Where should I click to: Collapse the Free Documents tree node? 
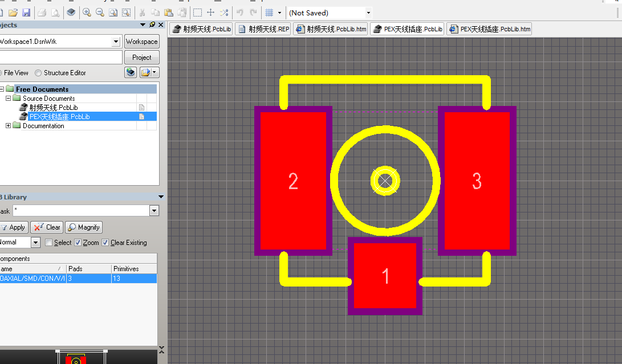(2, 89)
